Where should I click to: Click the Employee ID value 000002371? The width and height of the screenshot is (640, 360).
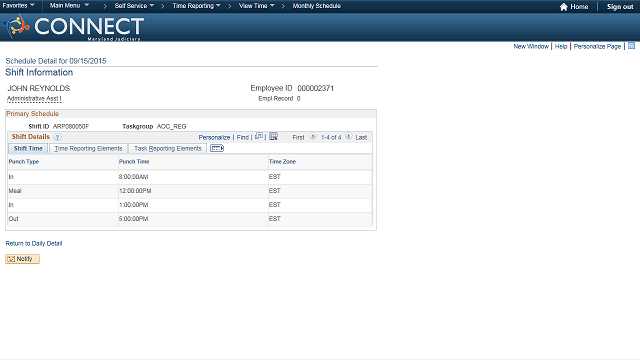316,89
